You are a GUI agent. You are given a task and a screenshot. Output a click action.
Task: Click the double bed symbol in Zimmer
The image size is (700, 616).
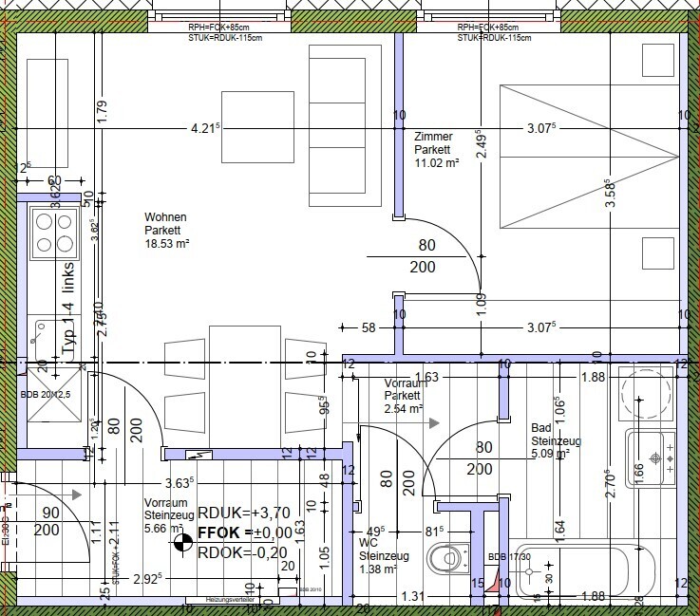click(x=590, y=157)
